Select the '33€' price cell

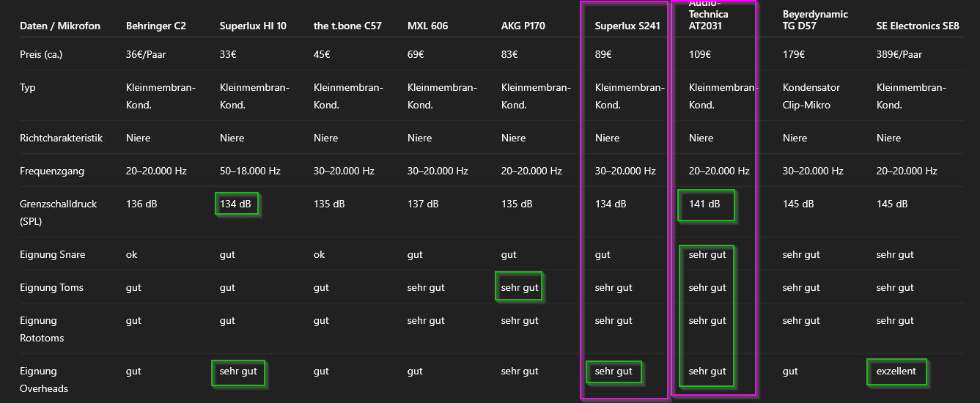point(228,54)
